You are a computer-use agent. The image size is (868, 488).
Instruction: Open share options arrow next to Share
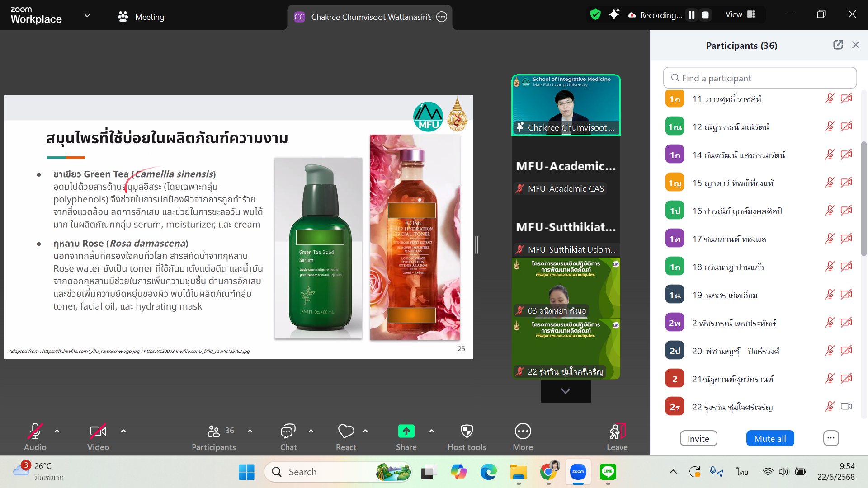point(432,431)
